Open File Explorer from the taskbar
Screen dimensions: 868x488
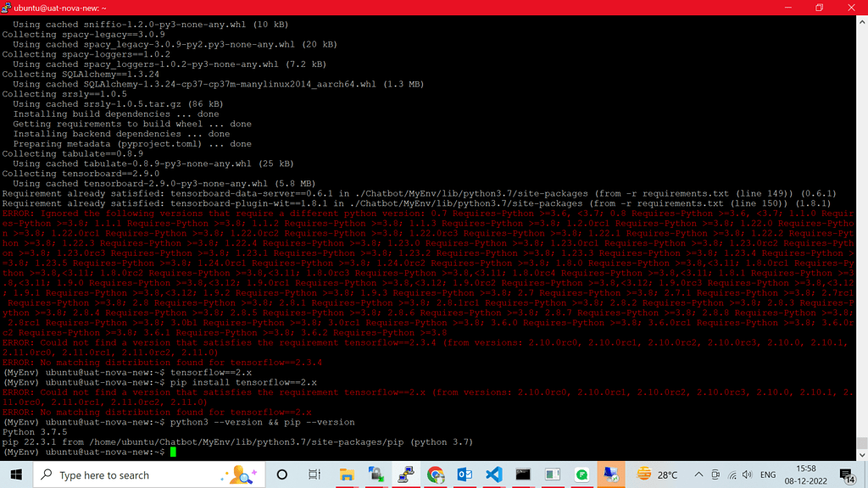[346, 474]
